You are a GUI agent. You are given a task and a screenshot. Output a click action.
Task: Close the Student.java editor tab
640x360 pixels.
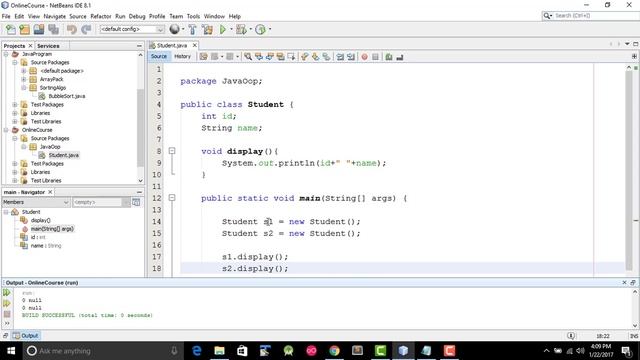point(195,45)
